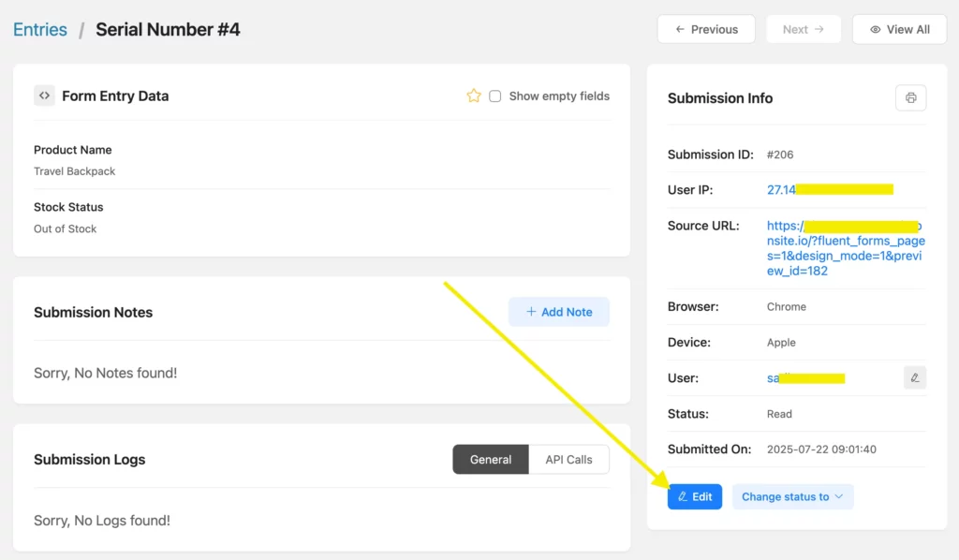Open the Entries breadcrumb link
Image resolution: width=959 pixels, height=560 pixels.
[x=40, y=29]
